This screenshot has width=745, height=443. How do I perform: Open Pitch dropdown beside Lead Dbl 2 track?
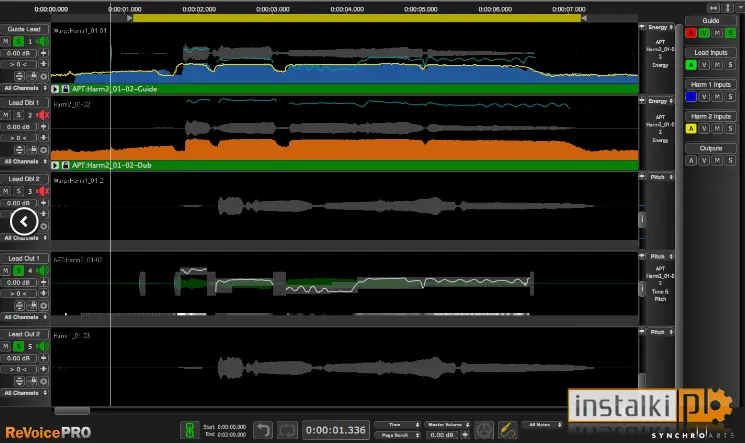point(660,177)
